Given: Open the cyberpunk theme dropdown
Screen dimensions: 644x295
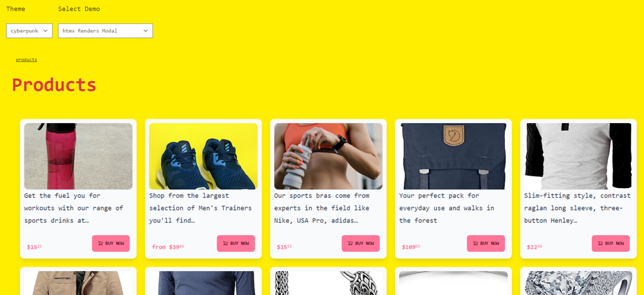Looking at the screenshot, I should [29, 31].
